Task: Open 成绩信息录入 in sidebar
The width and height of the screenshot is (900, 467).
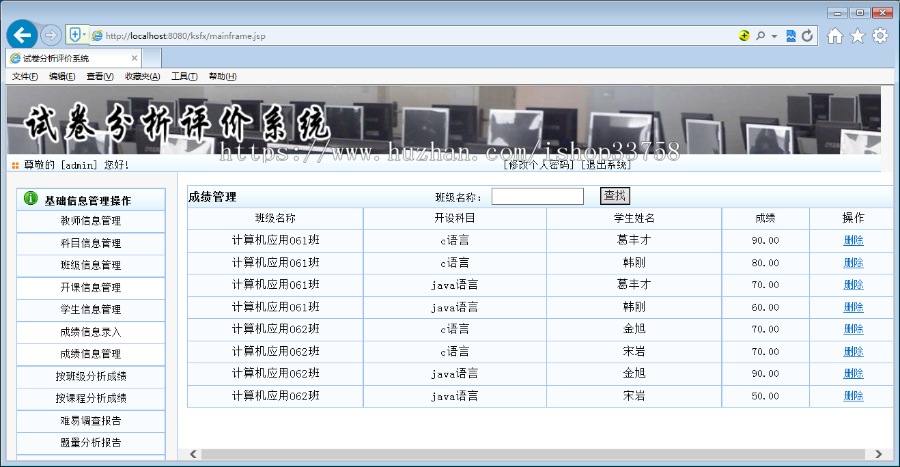Action: 91,332
